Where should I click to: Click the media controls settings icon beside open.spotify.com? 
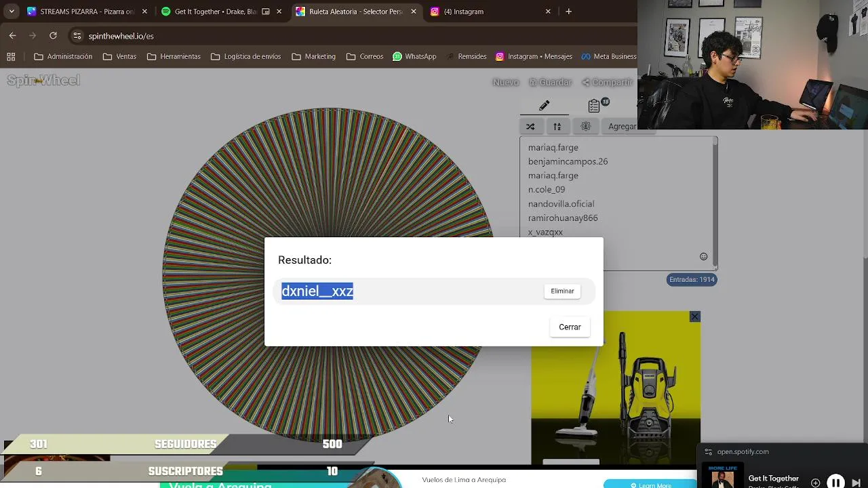coord(709,452)
